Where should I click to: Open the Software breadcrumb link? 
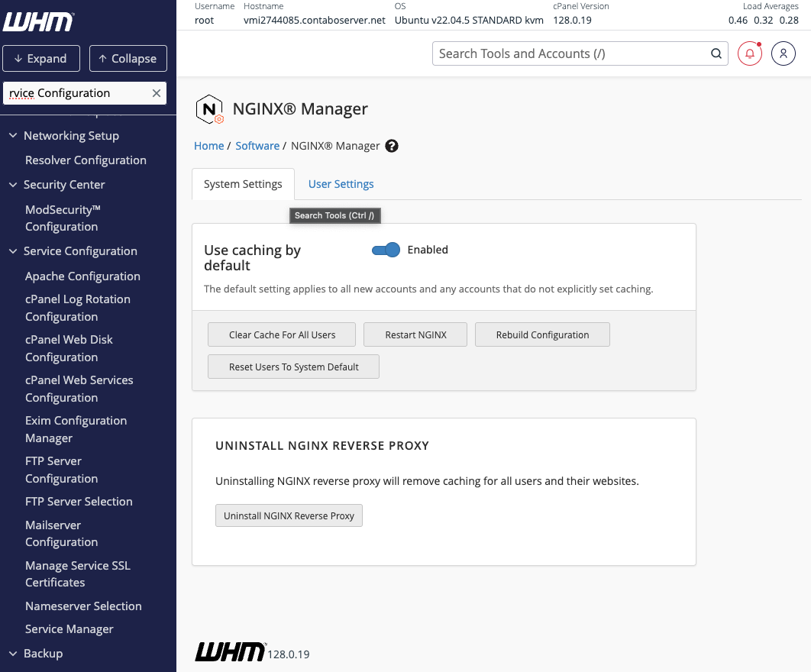coord(257,146)
